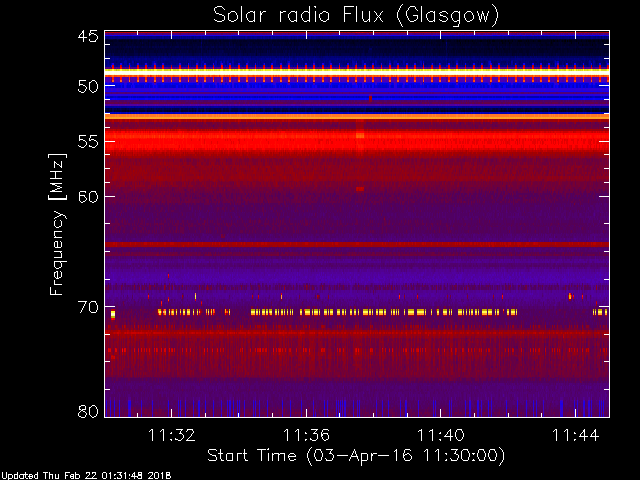Click the 'Solar radio Flux (Glasgow)' title
640x480 pixels.
[x=356, y=16]
